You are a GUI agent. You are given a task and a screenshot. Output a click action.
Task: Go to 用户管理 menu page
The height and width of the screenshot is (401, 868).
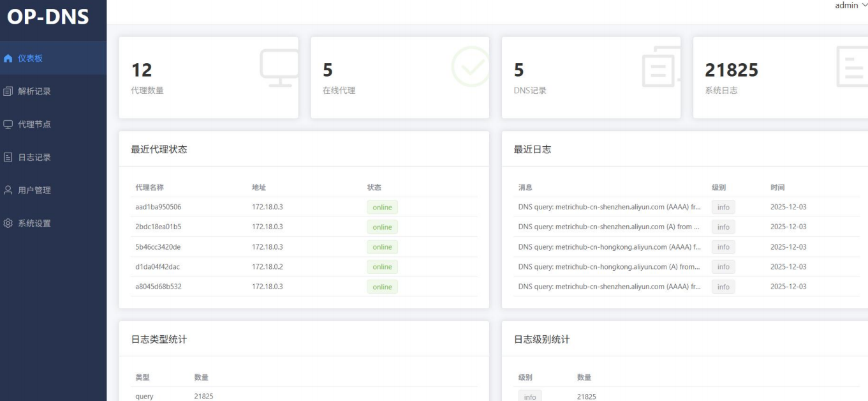click(34, 190)
